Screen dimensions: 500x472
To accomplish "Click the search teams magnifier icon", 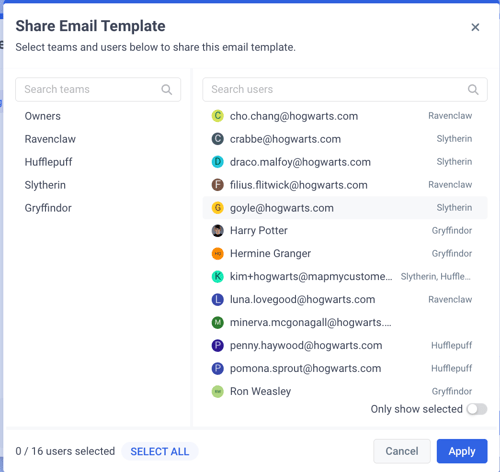I will (x=167, y=89).
